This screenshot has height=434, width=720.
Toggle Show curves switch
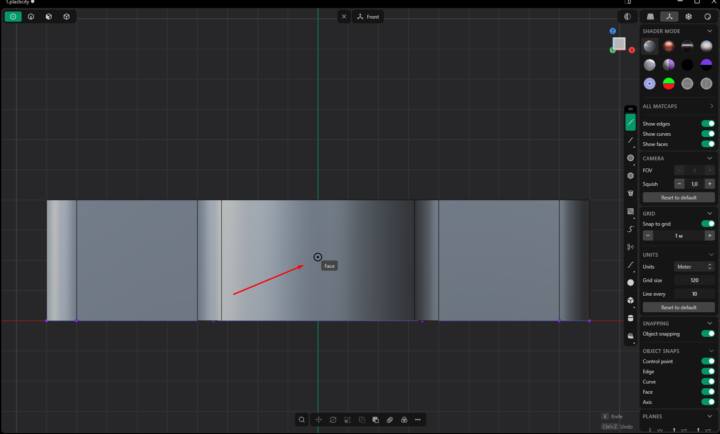[708, 134]
